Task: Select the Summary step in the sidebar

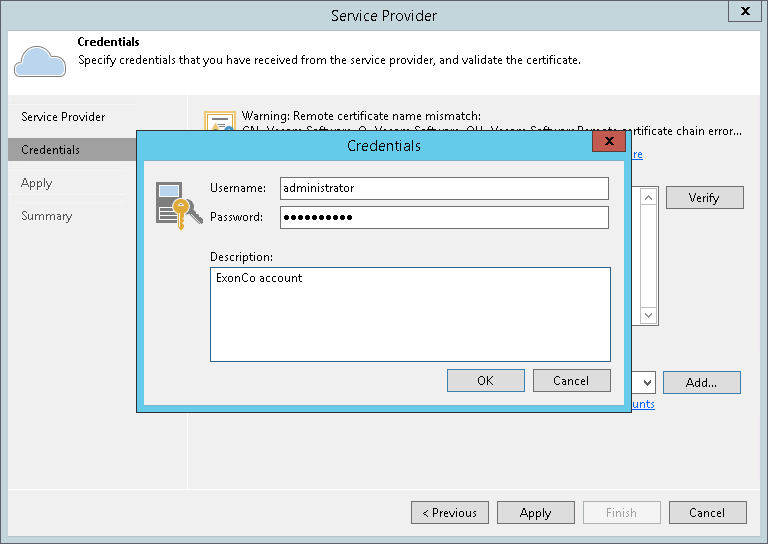Action: click(47, 216)
